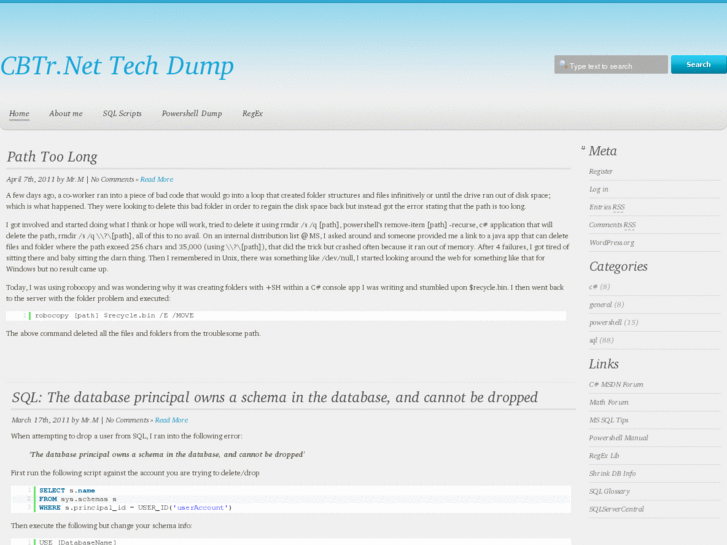Image resolution: width=727 pixels, height=545 pixels.
Task: Open the Entries RSS feed link
Action: pyautogui.click(x=607, y=207)
